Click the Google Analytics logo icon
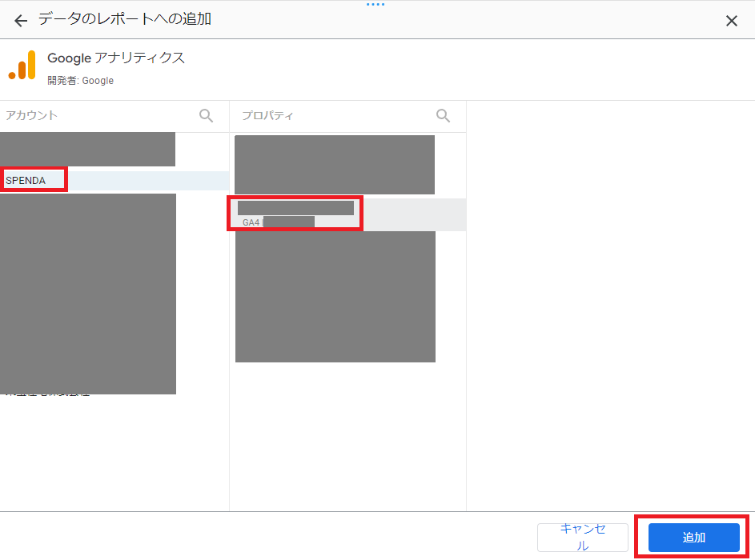 coord(22,66)
